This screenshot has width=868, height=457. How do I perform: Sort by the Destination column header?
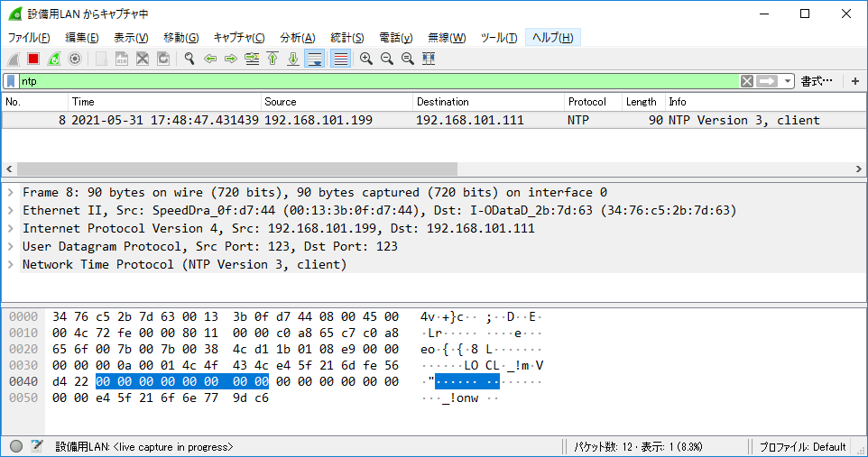click(488, 102)
